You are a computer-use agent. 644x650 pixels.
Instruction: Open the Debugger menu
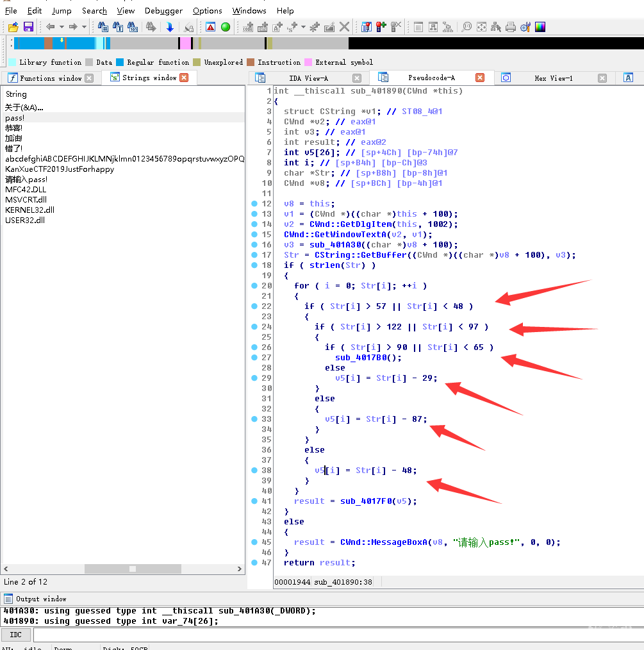click(x=163, y=11)
